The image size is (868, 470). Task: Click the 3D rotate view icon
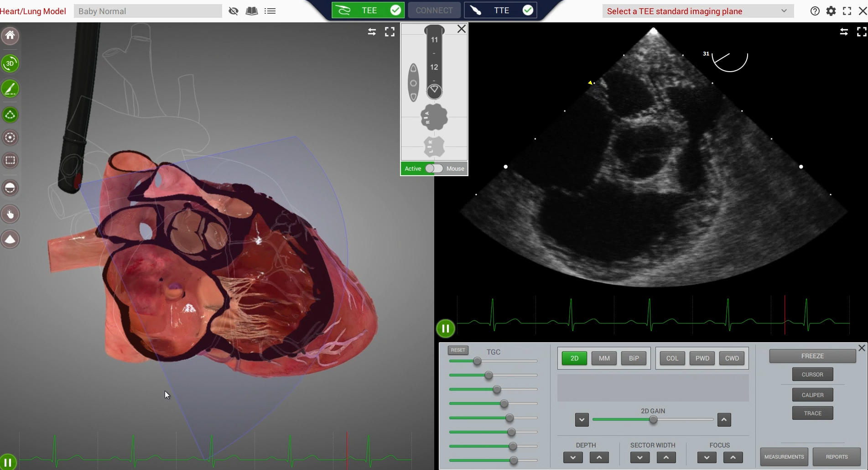click(x=10, y=63)
